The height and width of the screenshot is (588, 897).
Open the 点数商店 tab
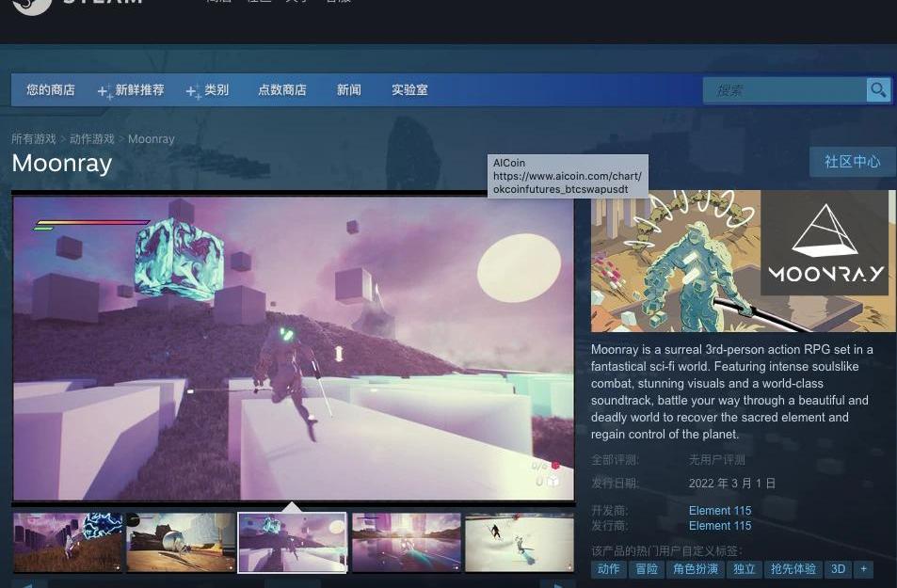tap(282, 89)
